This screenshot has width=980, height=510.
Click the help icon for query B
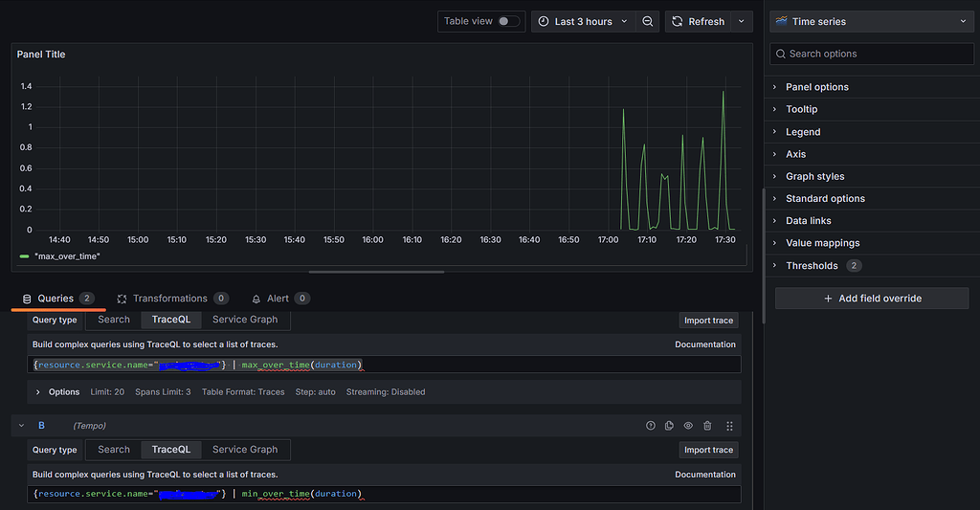click(651, 426)
